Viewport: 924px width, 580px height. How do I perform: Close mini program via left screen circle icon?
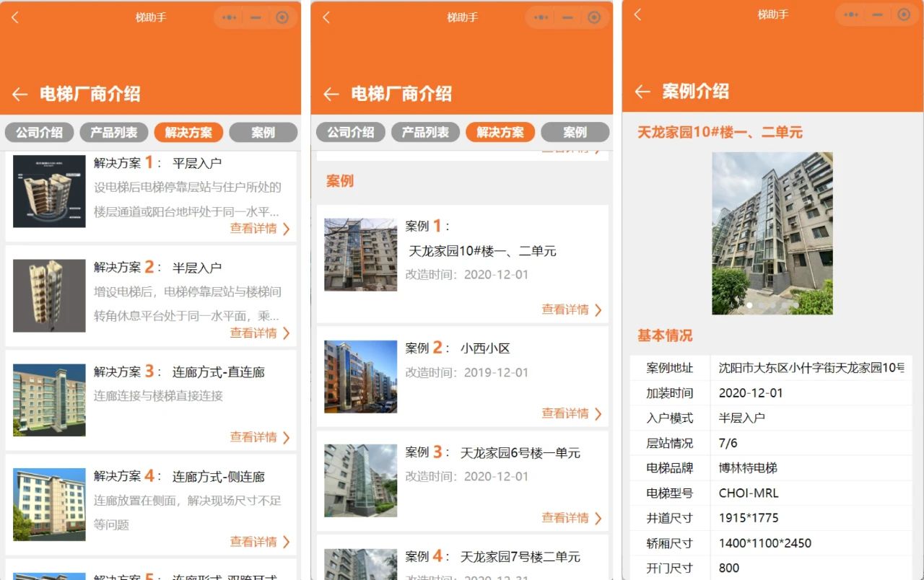[282, 17]
